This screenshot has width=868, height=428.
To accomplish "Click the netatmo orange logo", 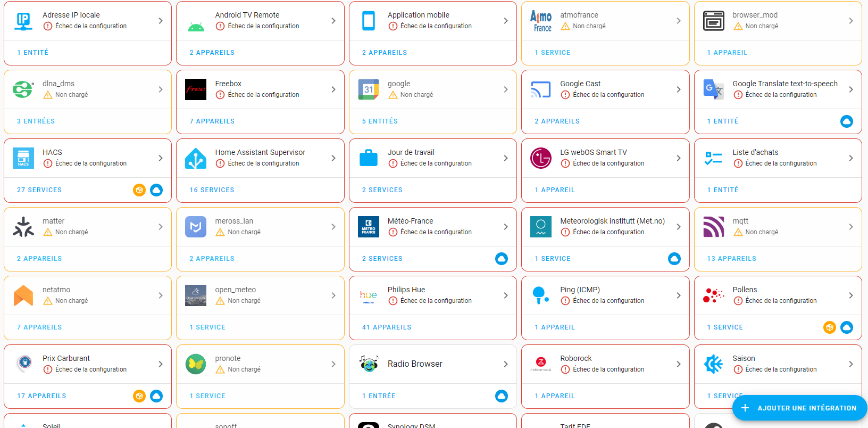I will pyautogui.click(x=23, y=295).
